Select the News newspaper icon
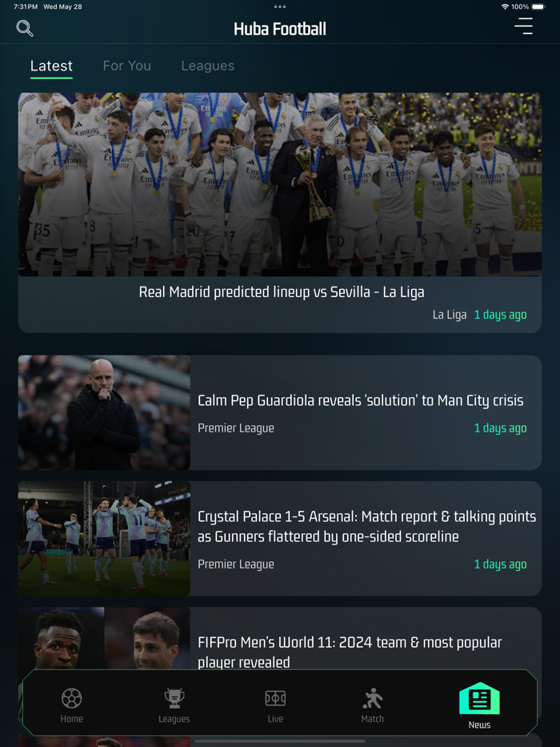 click(479, 698)
